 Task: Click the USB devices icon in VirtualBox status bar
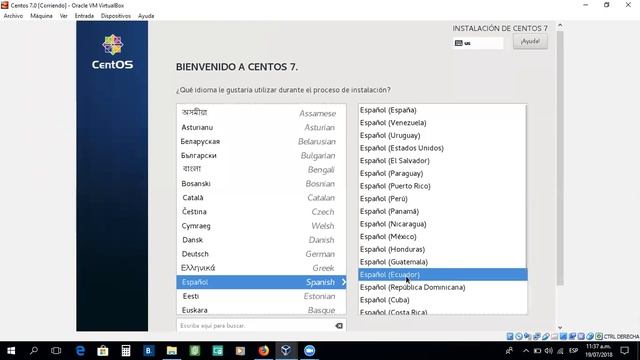[546, 336]
